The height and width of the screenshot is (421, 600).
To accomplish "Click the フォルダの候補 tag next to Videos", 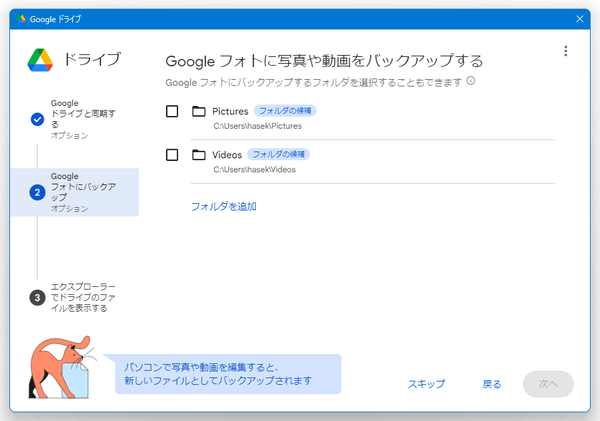I will point(279,155).
